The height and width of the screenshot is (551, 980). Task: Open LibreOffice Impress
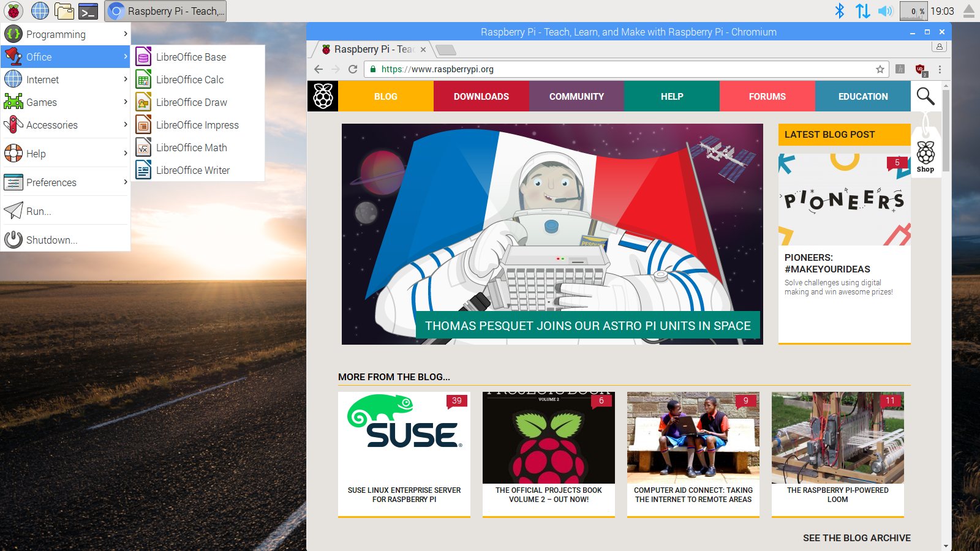198,125
